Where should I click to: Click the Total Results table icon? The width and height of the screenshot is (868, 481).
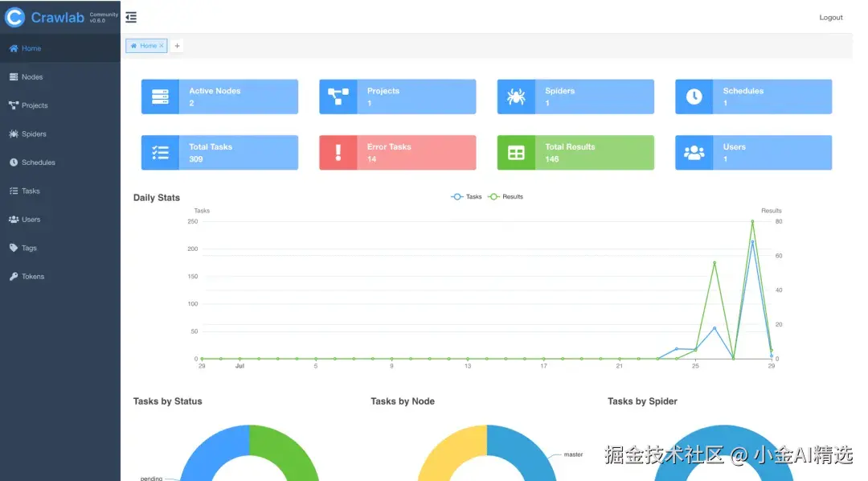pos(516,152)
